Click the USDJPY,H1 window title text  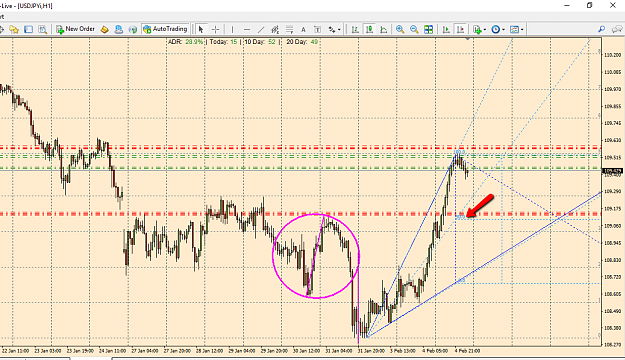click(35, 6)
